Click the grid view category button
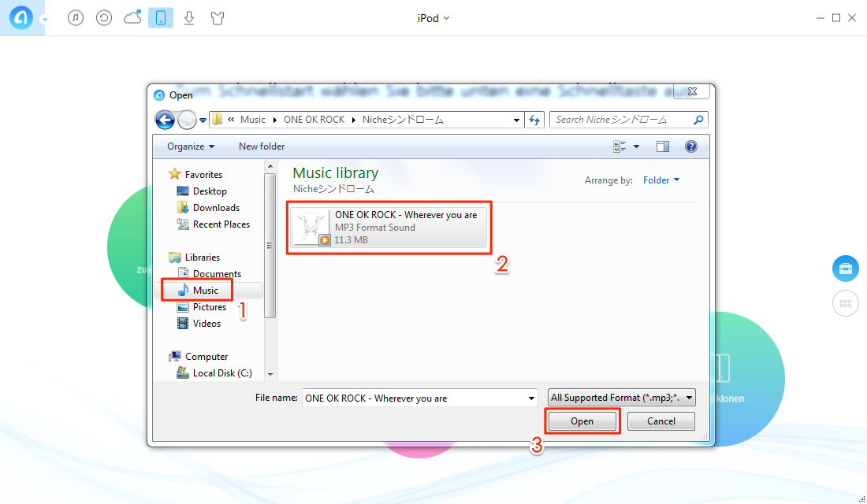867x504 pixels. (x=846, y=303)
